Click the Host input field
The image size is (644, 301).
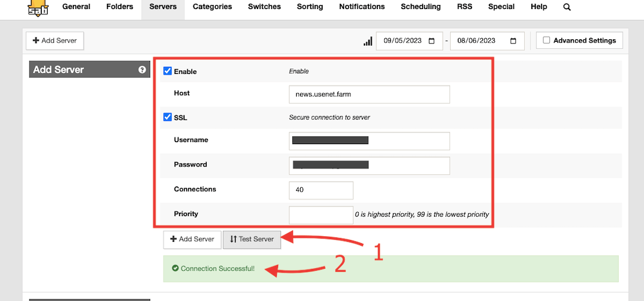point(369,95)
